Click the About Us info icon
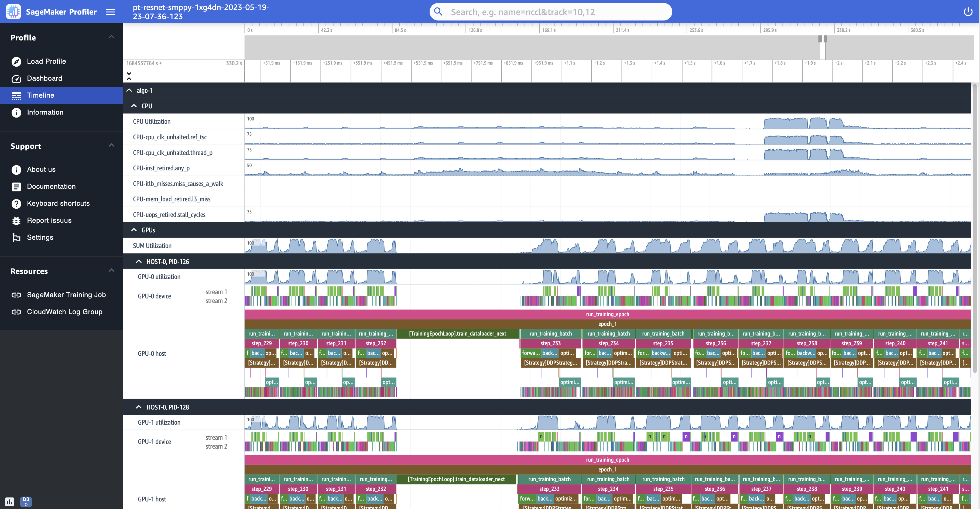This screenshot has height=509, width=980. tap(16, 169)
